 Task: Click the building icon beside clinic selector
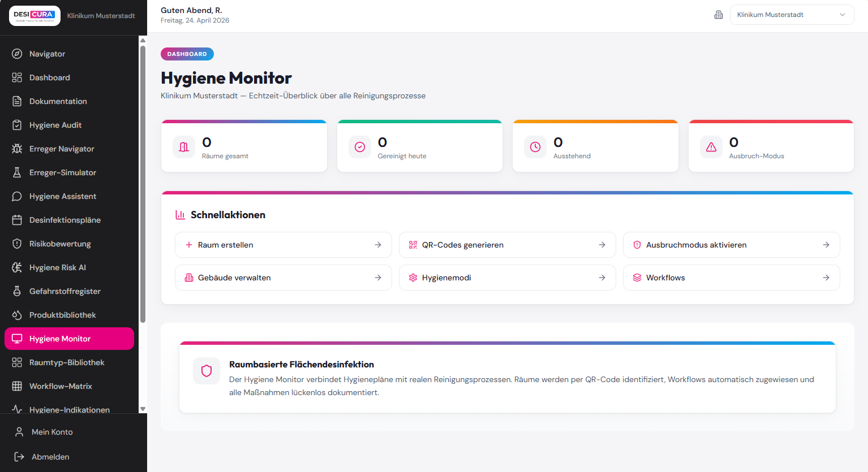(719, 15)
